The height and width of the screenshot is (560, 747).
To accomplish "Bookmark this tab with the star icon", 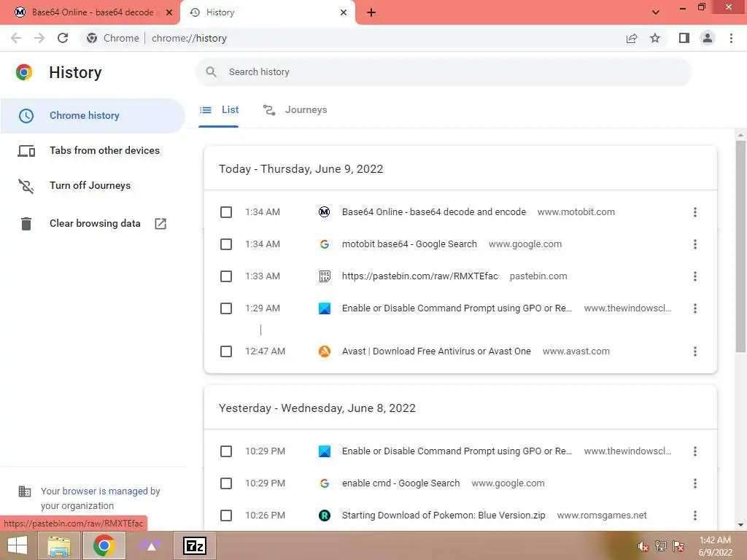I will point(655,38).
